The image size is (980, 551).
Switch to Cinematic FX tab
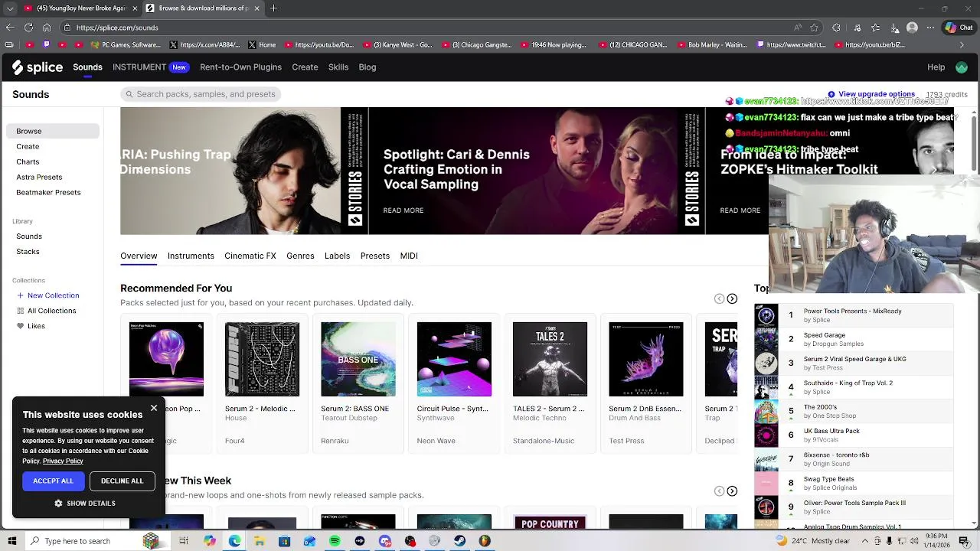pyautogui.click(x=250, y=256)
